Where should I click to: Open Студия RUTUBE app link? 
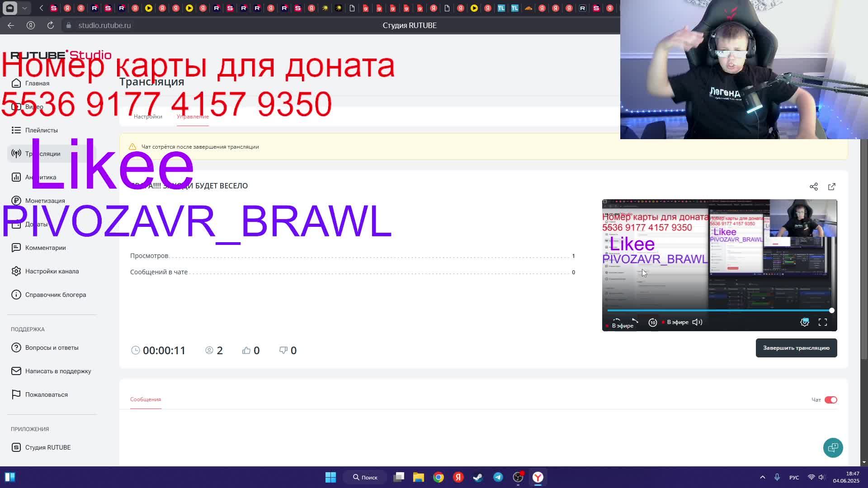click(41, 447)
